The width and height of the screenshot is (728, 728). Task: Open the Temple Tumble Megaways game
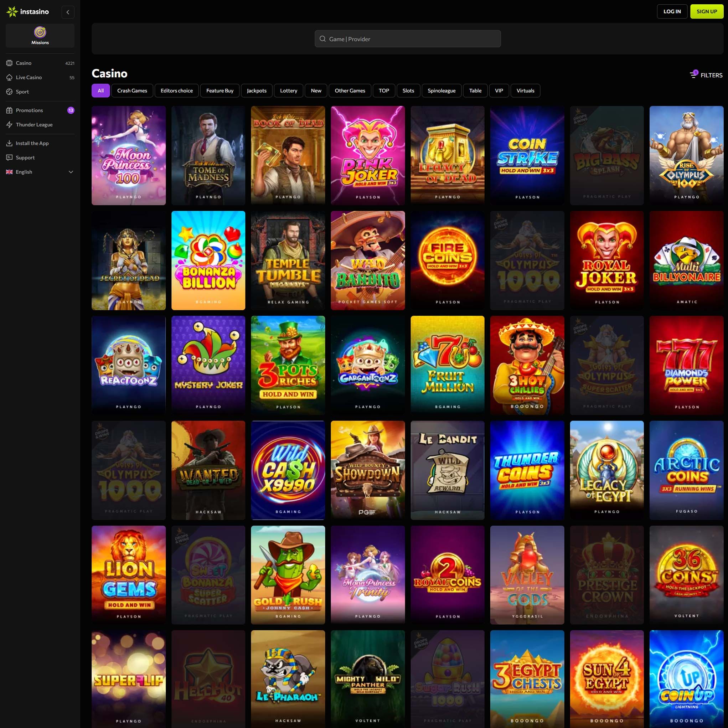(x=288, y=260)
